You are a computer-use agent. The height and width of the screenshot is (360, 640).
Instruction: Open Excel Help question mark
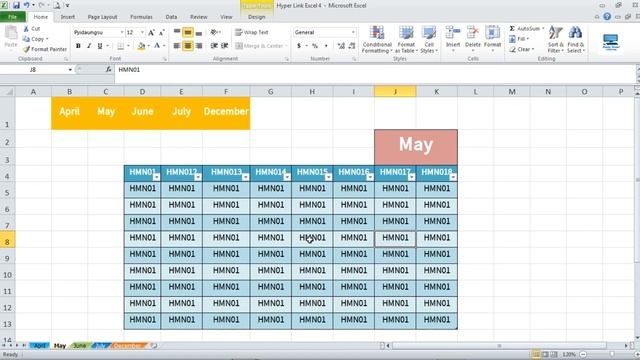[x=607, y=16]
